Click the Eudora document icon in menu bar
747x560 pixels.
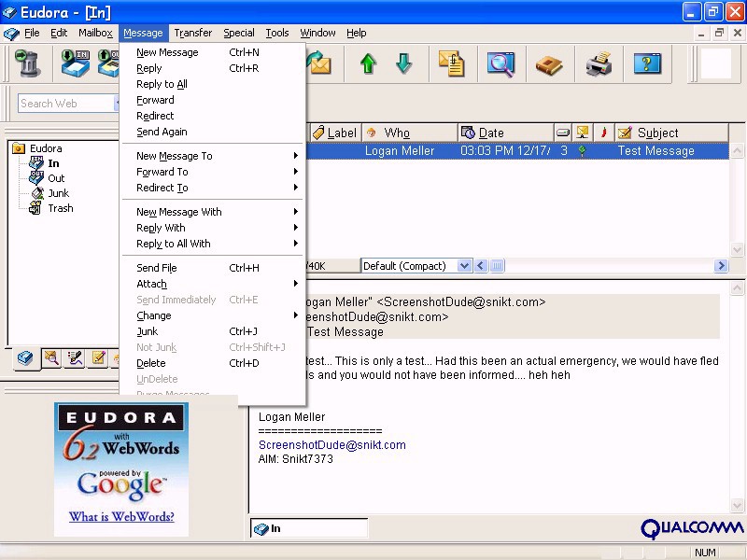tap(11, 34)
